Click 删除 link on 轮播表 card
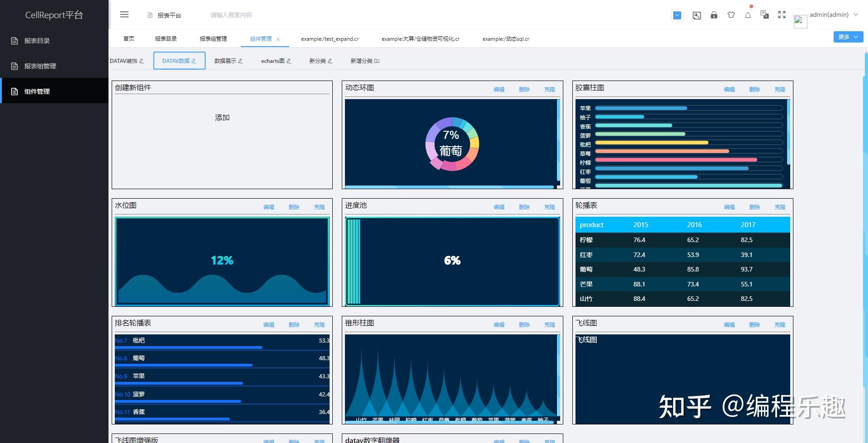 point(755,207)
